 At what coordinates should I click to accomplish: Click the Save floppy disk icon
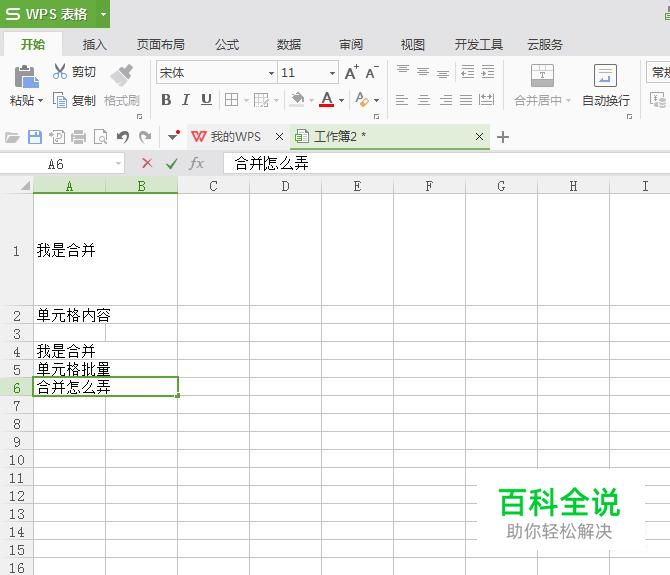coord(35,137)
